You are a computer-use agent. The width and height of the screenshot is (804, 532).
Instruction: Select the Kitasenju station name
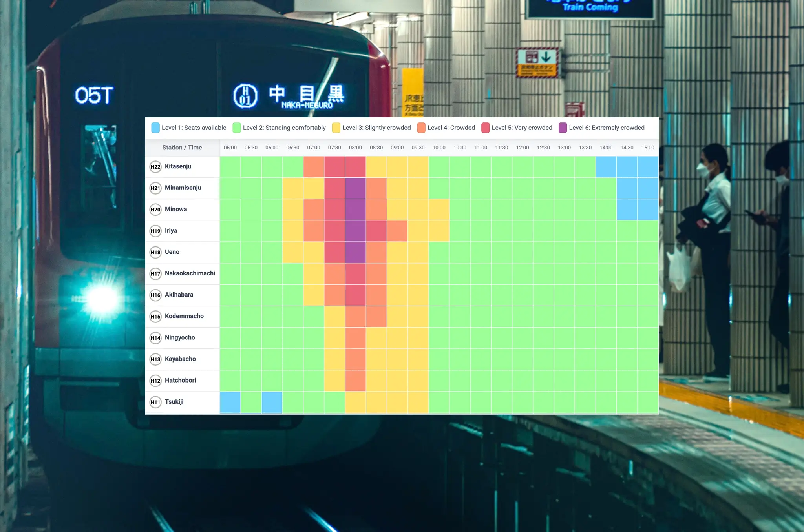pyautogui.click(x=178, y=166)
